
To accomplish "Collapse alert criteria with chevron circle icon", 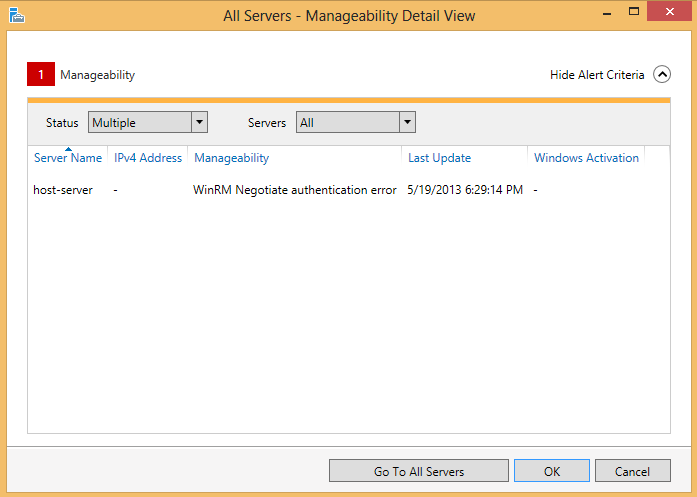I will click(x=662, y=74).
